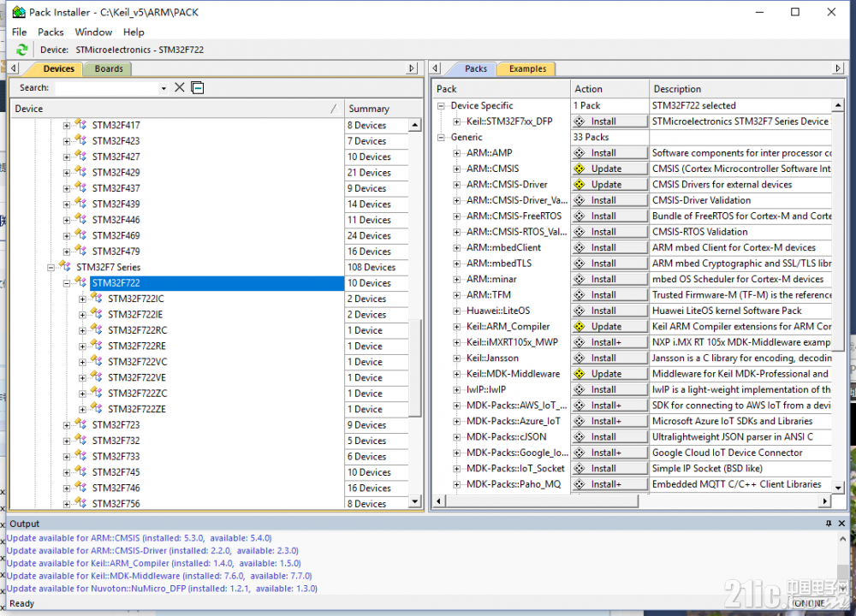Click install diamond icon for Huawei::LiteOS
Image resolution: width=856 pixels, height=616 pixels.
click(580, 311)
